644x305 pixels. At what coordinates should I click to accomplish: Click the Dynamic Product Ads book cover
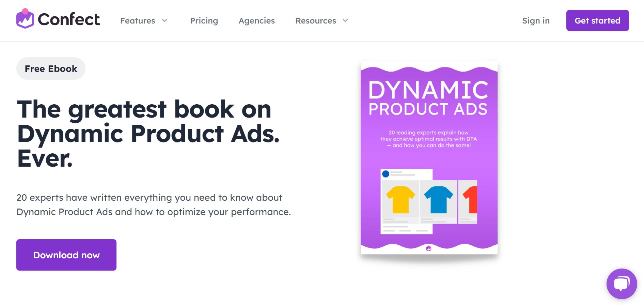tap(429, 158)
